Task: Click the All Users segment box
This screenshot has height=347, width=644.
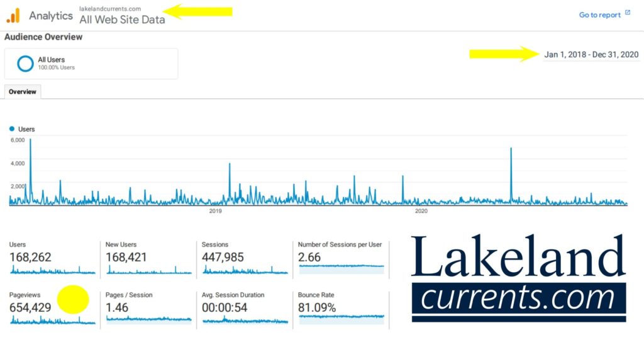Action: tap(91, 64)
